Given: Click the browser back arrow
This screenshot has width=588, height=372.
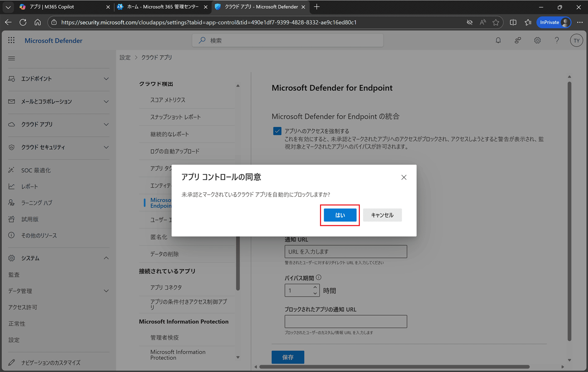Looking at the screenshot, I should [8, 22].
